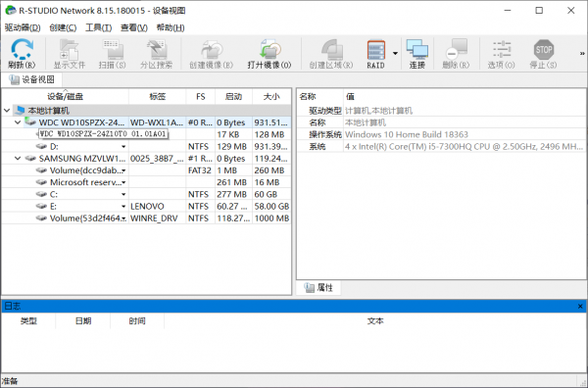Sort by Size (大小) column header

coord(271,97)
